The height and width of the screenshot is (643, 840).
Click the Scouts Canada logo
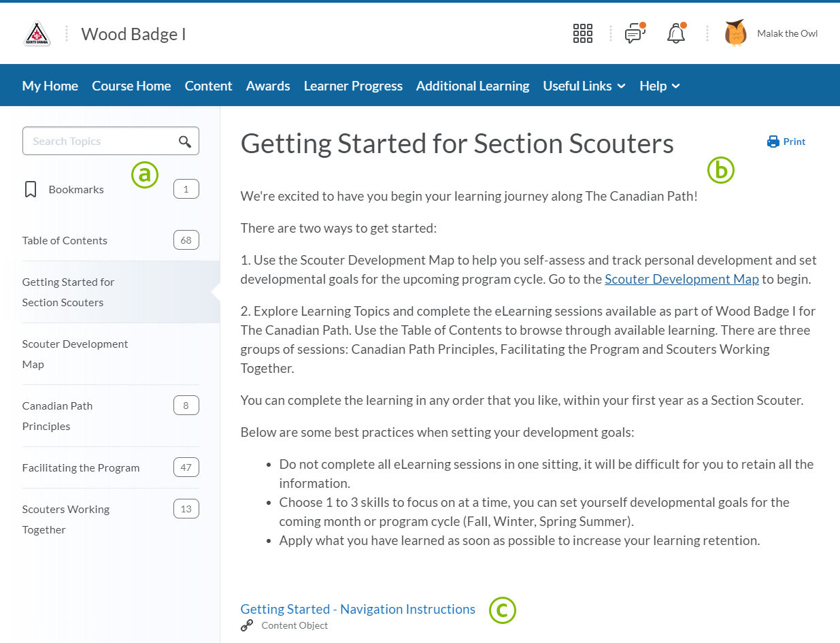[x=37, y=33]
